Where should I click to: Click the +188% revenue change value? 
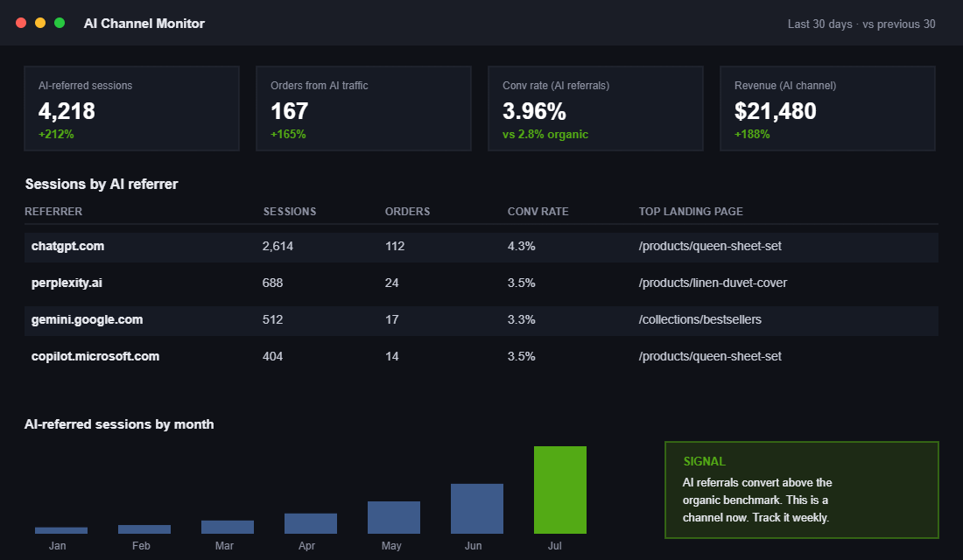tap(752, 134)
